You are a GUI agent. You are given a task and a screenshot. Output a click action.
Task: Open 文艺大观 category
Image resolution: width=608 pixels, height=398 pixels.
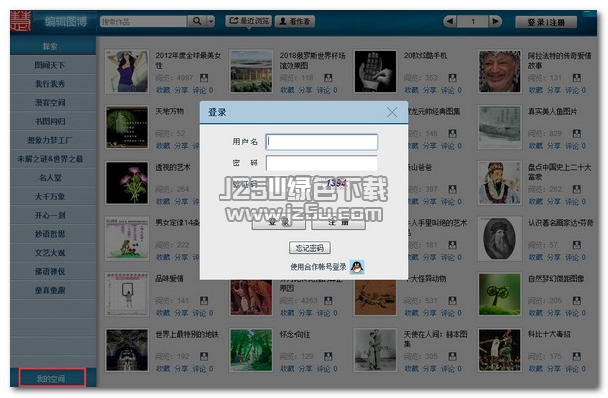click(x=53, y=253)
